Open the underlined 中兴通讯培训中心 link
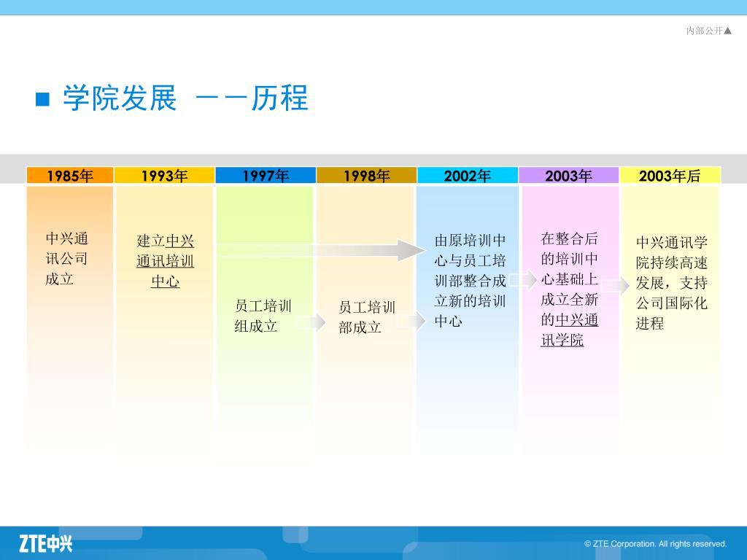The image size is (747, 560). (x=165, y=261)
